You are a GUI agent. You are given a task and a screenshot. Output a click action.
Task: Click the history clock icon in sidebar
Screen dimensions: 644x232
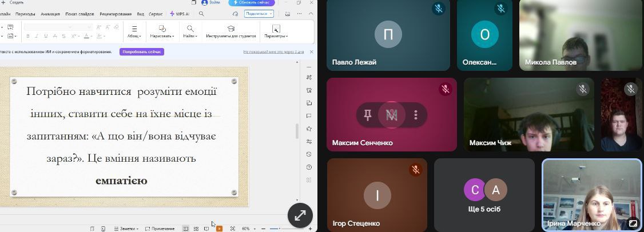pyautogui.click(x=309, y=154)
